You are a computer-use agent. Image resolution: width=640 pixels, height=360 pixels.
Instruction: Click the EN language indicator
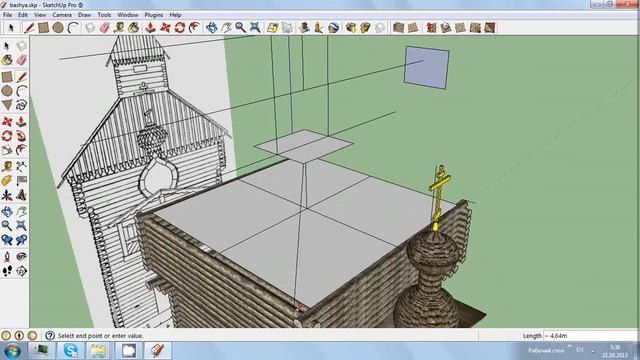coord(580,350)
